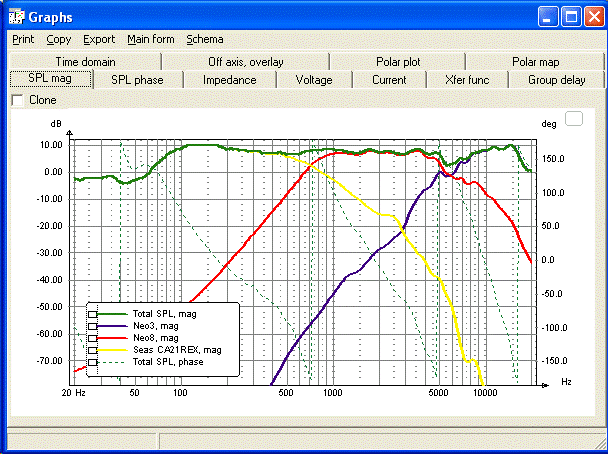Click the 150.0 deg axis label
Screen dimensions: 608x454
point(553,159)
